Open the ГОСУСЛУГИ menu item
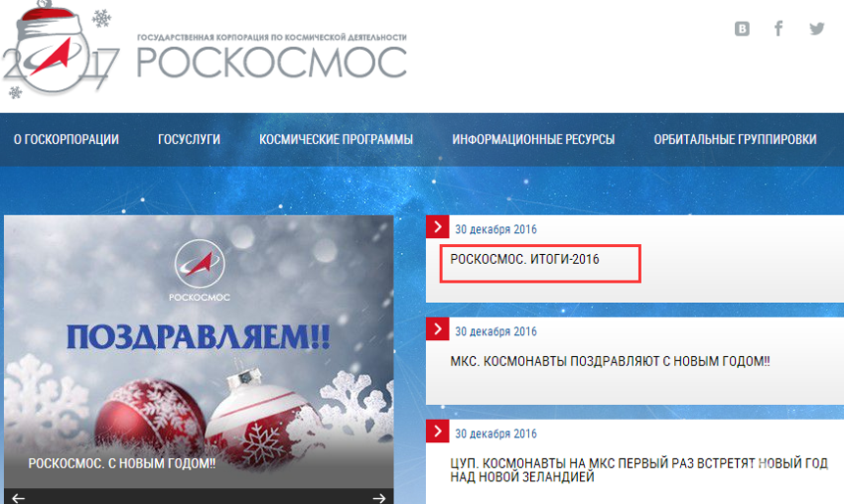844x504 pixels. click(189, 139)
